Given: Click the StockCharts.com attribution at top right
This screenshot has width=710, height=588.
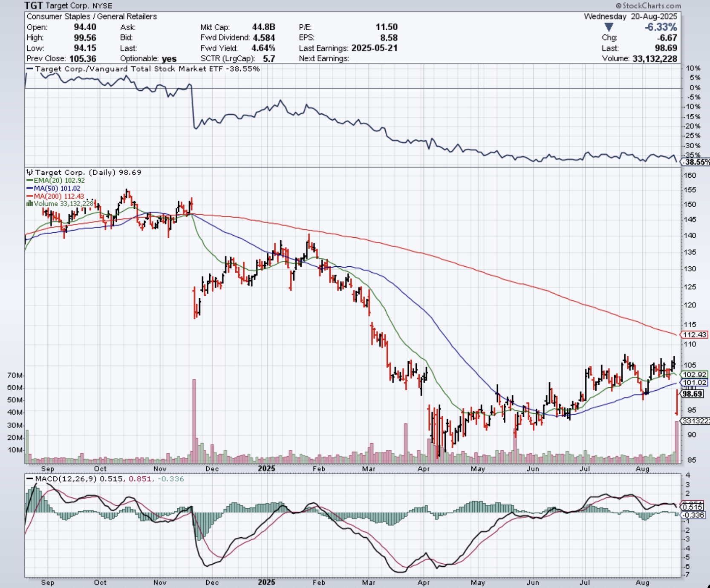Looking at the screenshot, I should pyautogui.click(x=648, y=6).
